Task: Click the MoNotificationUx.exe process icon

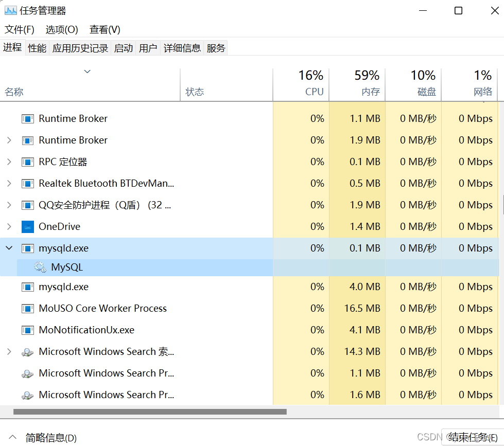Action: point(28,330)
